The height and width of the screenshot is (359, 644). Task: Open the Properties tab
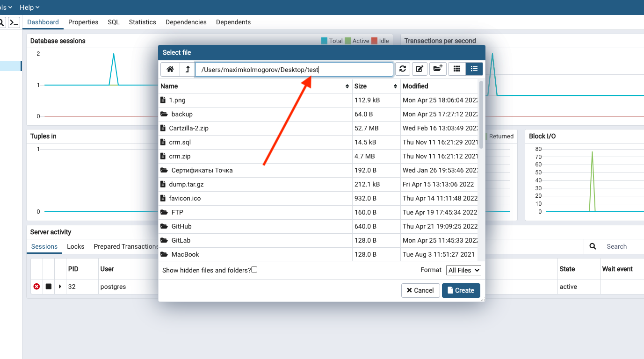pos(83,22)
